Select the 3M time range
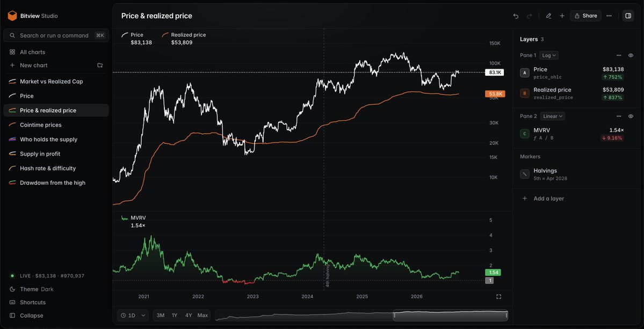The width and height of the screenshot is (644, 329). 161,316
